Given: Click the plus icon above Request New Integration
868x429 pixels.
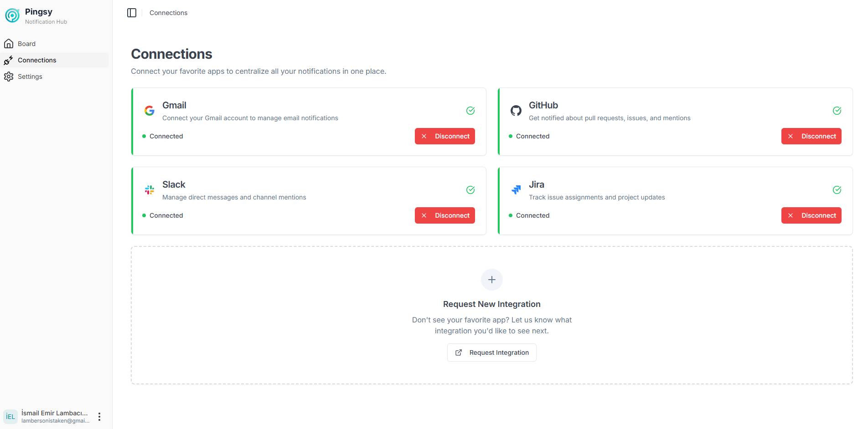Looking at the screenshot, I should 492,280.
